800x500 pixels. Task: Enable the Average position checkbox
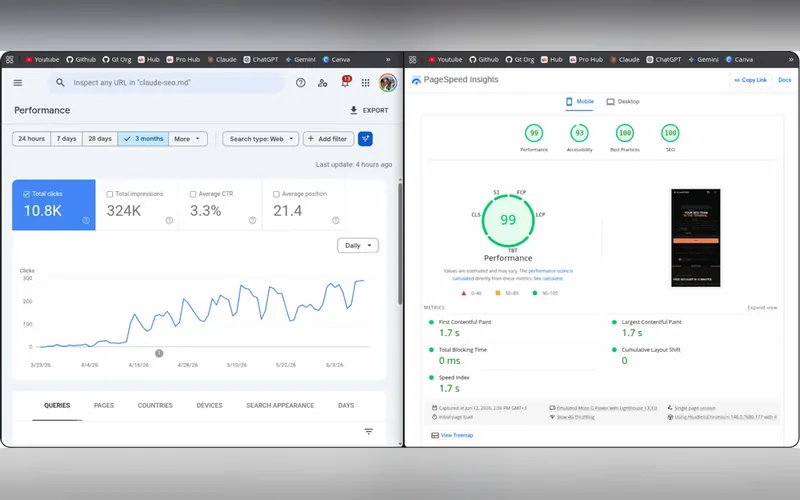(276, 194)
